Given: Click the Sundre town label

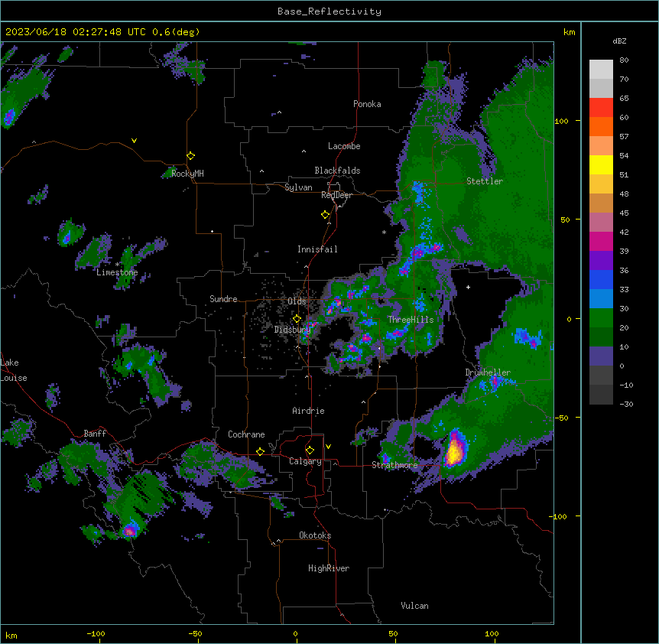Looking at the screenshot, I should click(223, 299).
